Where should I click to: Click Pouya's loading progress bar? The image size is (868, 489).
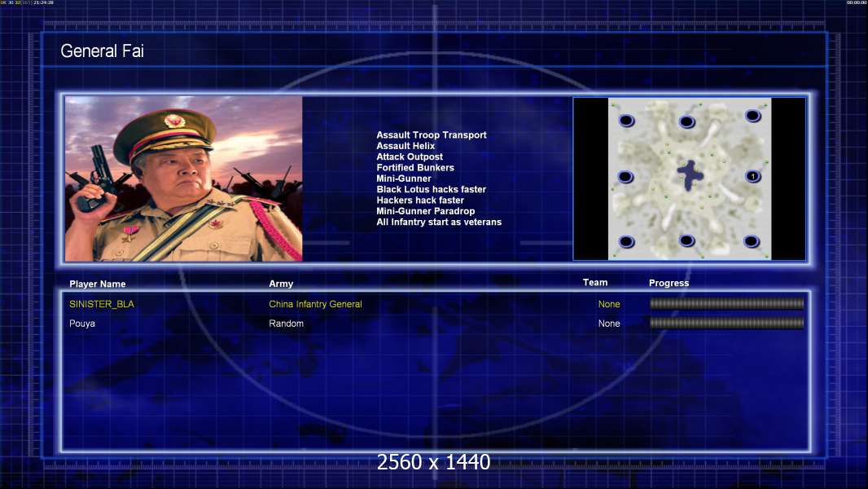point(727,323)
